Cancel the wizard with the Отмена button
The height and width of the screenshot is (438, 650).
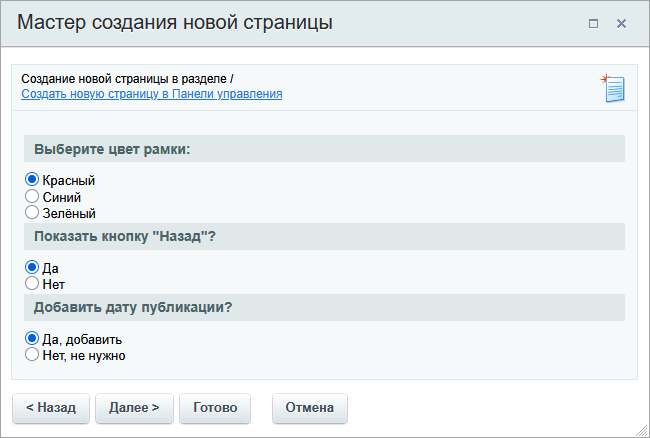[x=310, y=408]
